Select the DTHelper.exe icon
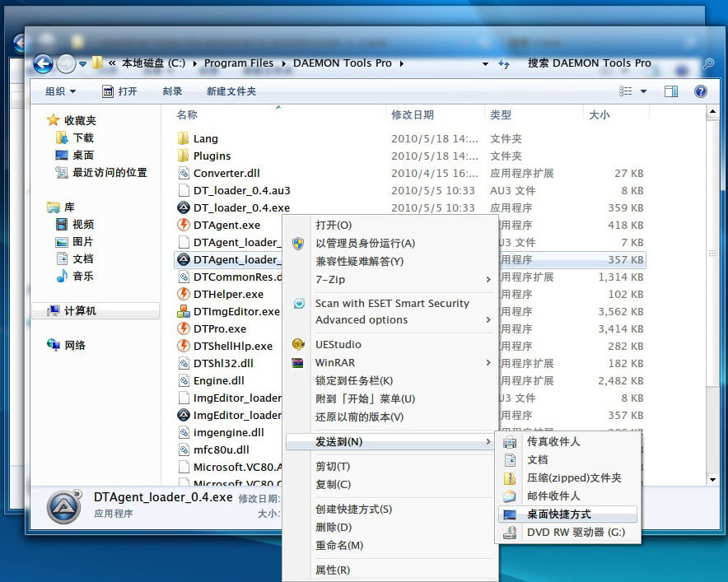This screenshot has width=728, height=582. click(184, 294)
